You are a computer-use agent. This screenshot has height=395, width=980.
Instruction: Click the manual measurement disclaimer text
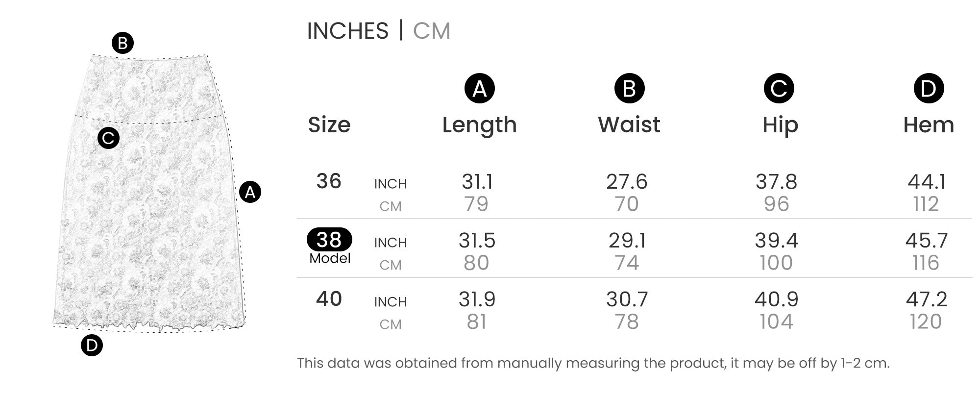tap(593, 363)
